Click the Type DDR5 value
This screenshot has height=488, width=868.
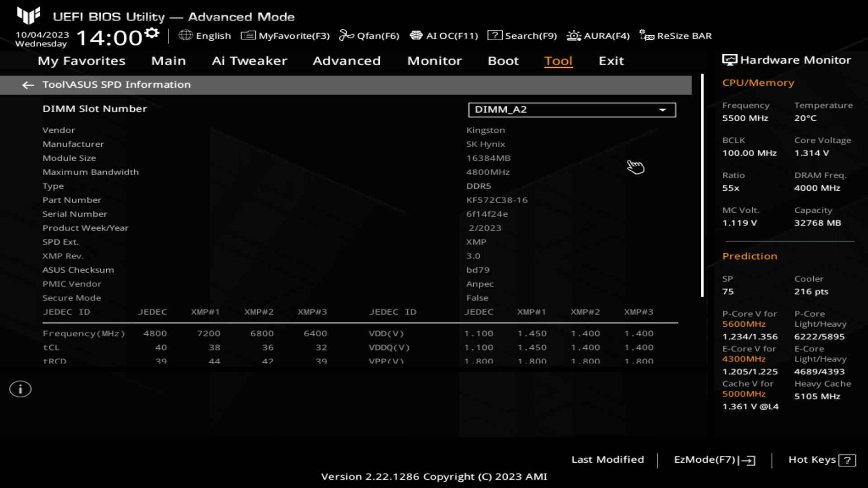click(x=479, y=186)
